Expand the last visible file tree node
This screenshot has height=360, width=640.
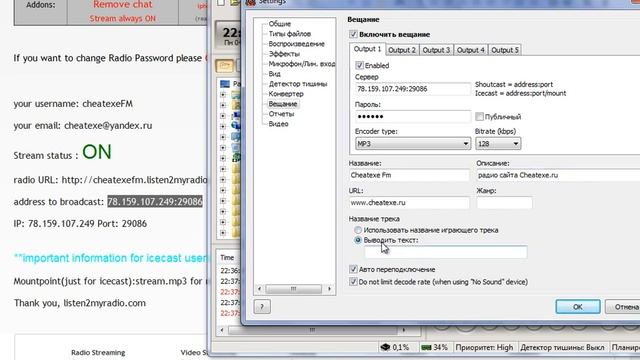click(223, 233)
